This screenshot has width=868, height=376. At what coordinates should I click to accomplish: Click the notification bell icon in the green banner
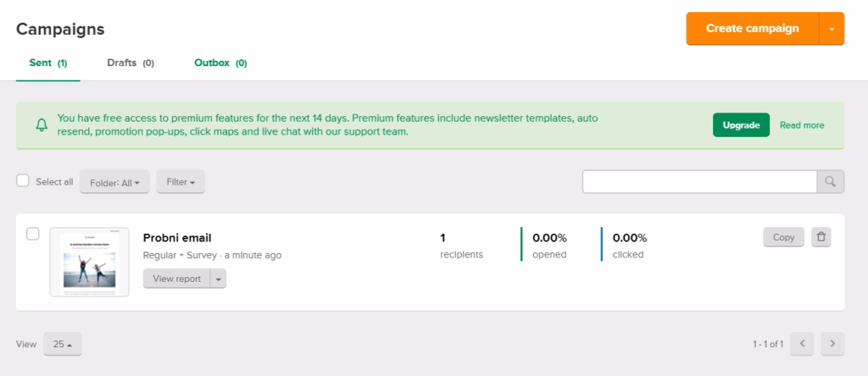[x=42, y=125]
